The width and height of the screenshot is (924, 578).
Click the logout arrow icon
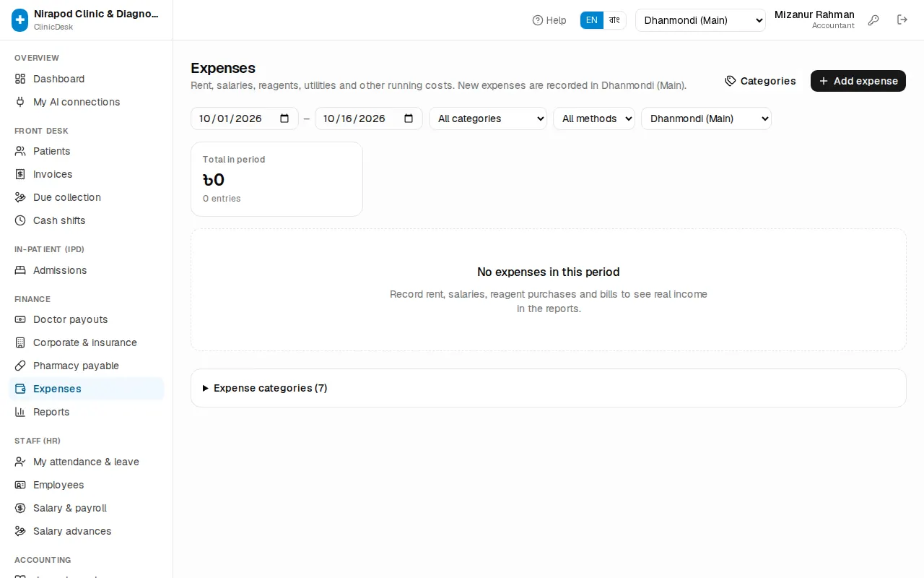click(902, 20)
